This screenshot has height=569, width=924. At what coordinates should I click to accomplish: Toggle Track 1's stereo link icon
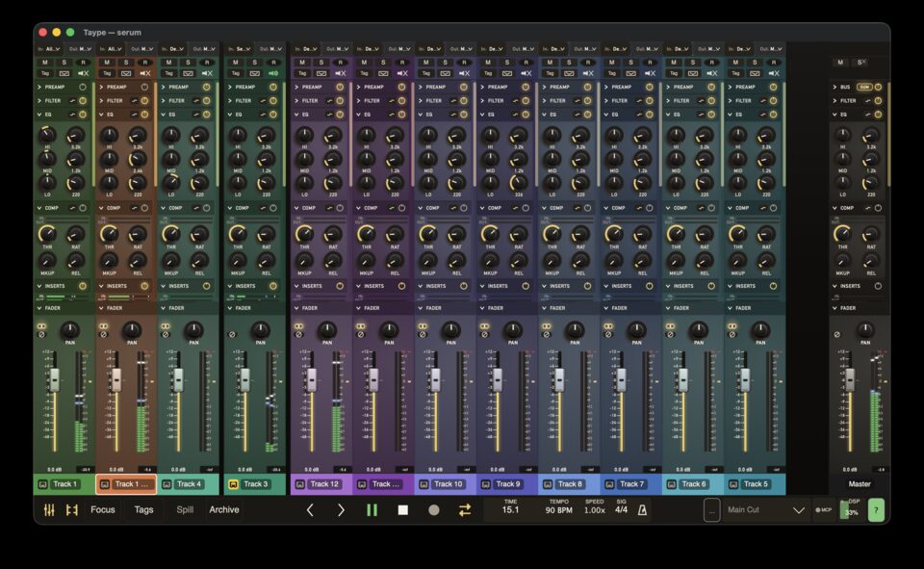click(41, 326)
